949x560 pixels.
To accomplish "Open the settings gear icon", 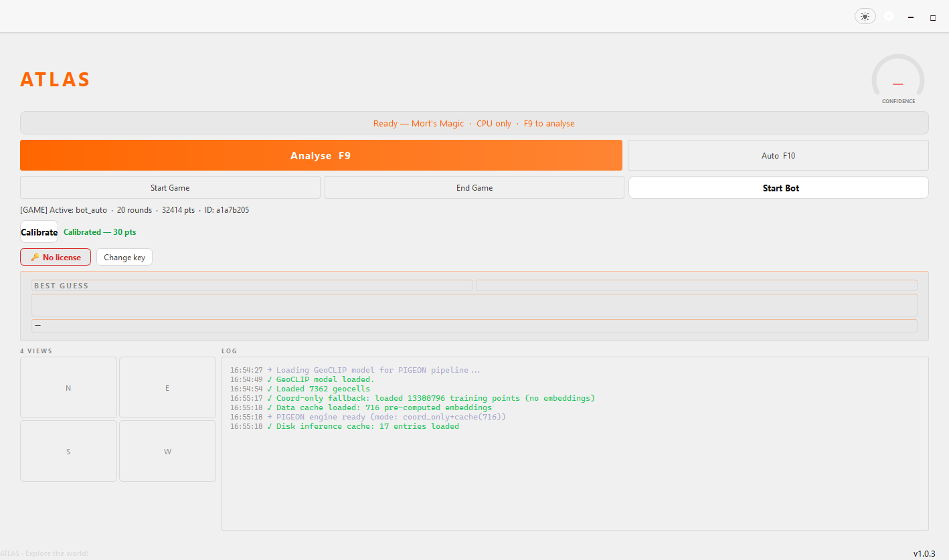I will [888, 16].
